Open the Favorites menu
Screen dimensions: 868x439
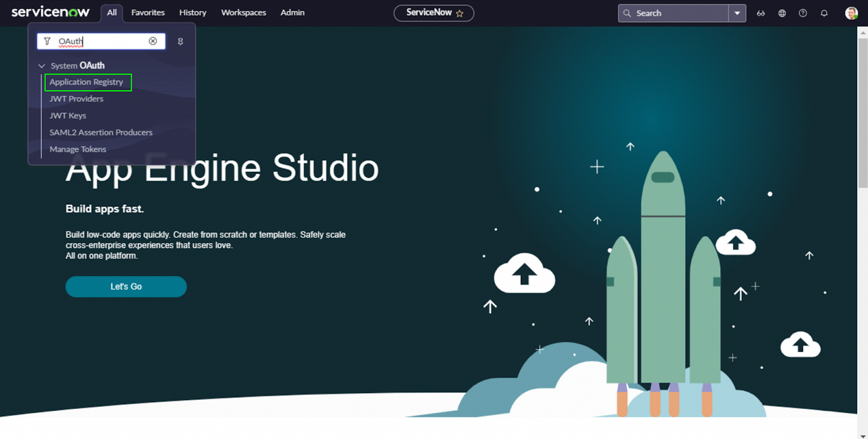[x=148, y=12]
